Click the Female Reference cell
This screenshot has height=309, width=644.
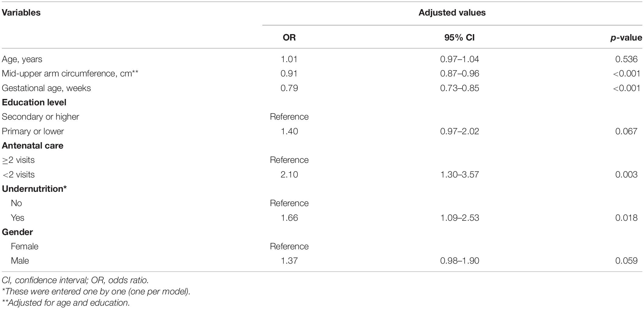(x=289, y=246)
